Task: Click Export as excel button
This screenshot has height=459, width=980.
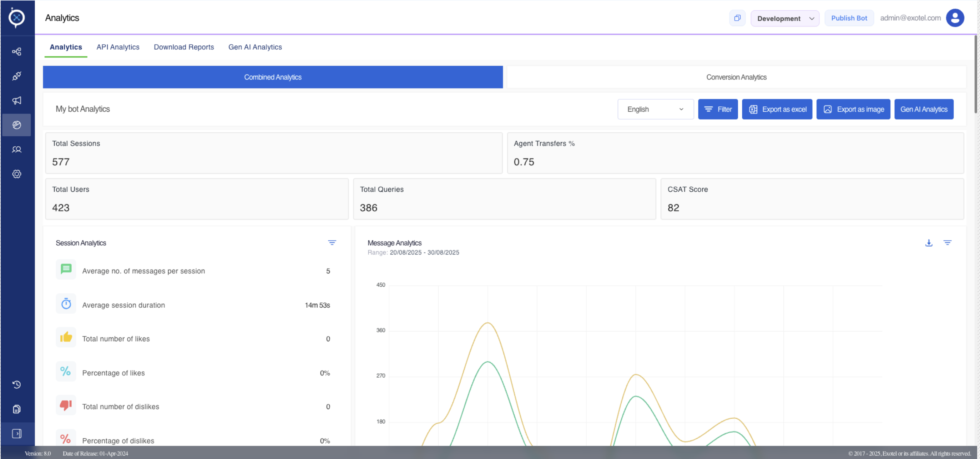Action: pyautogui.click(x=777, y=109)
